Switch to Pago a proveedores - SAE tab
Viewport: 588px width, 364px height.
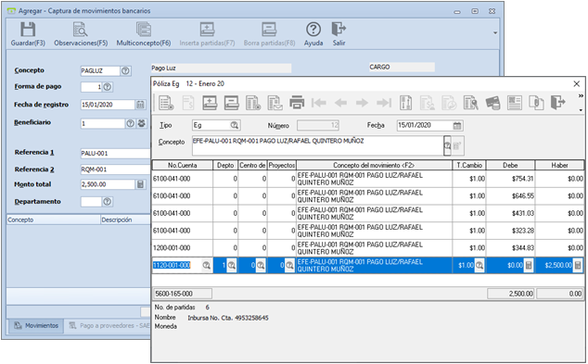pyautogui.click(x=109, y=325)
